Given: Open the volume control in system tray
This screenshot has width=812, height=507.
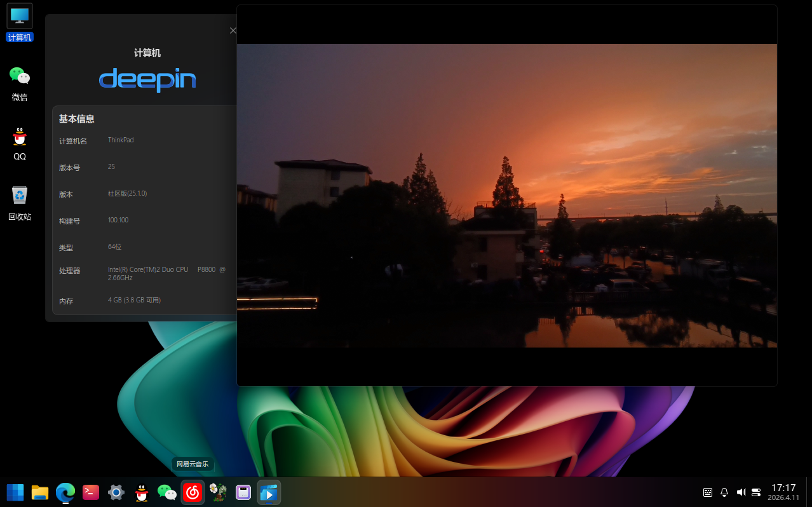Looking at the screenshot, I should pyautogui.click(x=740, y=492).
